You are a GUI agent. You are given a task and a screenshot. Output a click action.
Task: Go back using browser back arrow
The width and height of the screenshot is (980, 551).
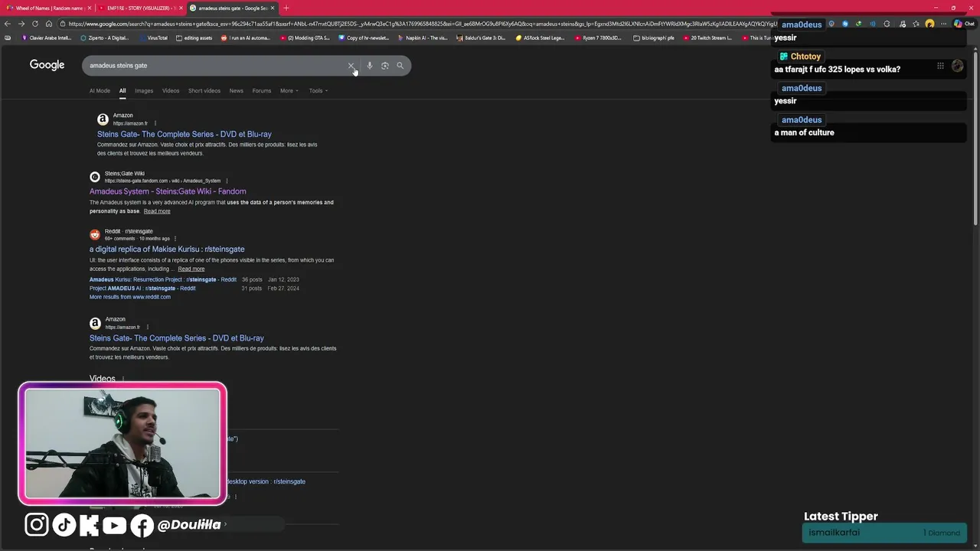[x=8, y=24]
